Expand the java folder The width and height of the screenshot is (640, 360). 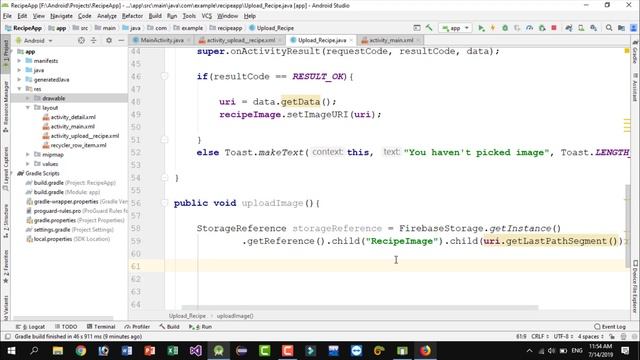(x=19, y=70)
